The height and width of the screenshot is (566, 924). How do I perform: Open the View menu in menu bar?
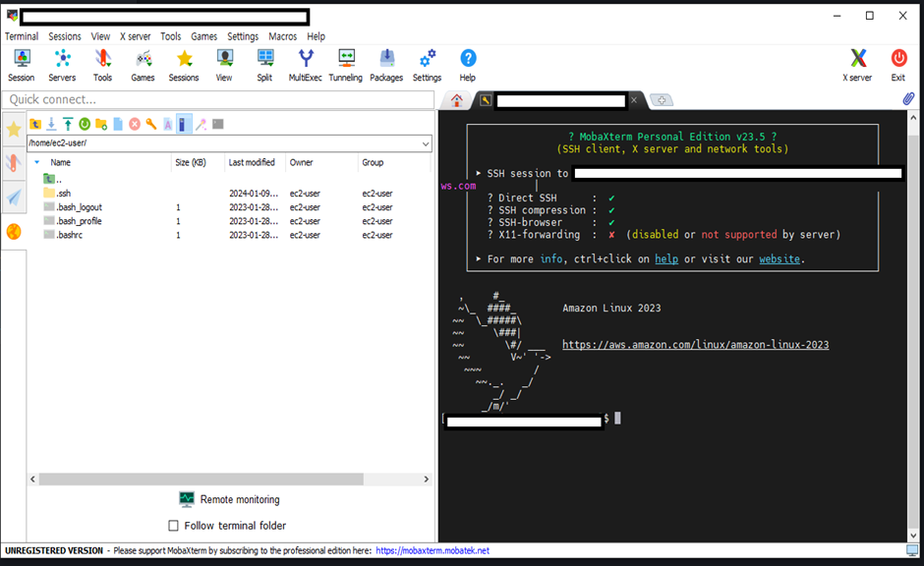pyautogui.click(x=101, y=36)
